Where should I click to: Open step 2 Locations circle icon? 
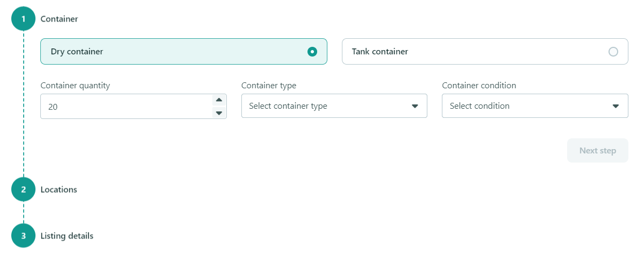[x=24, y=189]
